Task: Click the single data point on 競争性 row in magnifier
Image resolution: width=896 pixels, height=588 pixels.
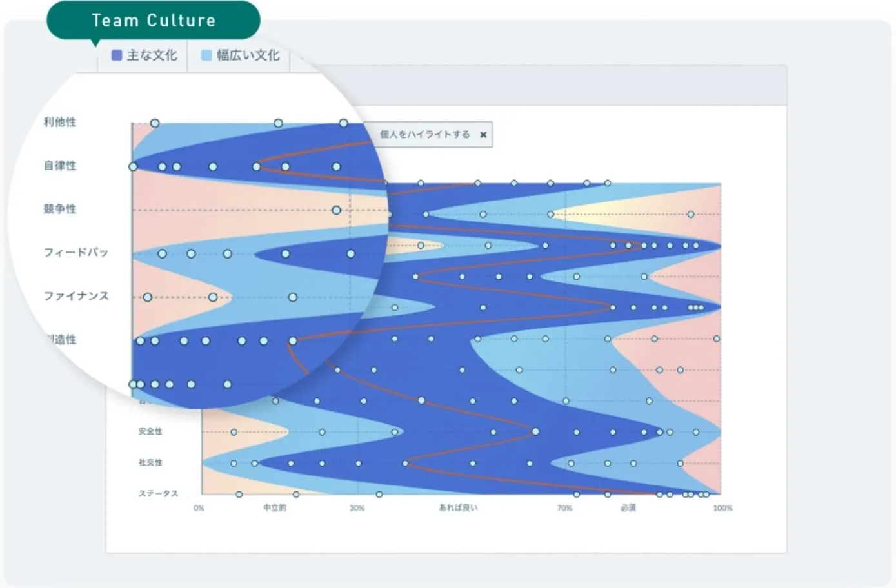Action: pos(336,210)
